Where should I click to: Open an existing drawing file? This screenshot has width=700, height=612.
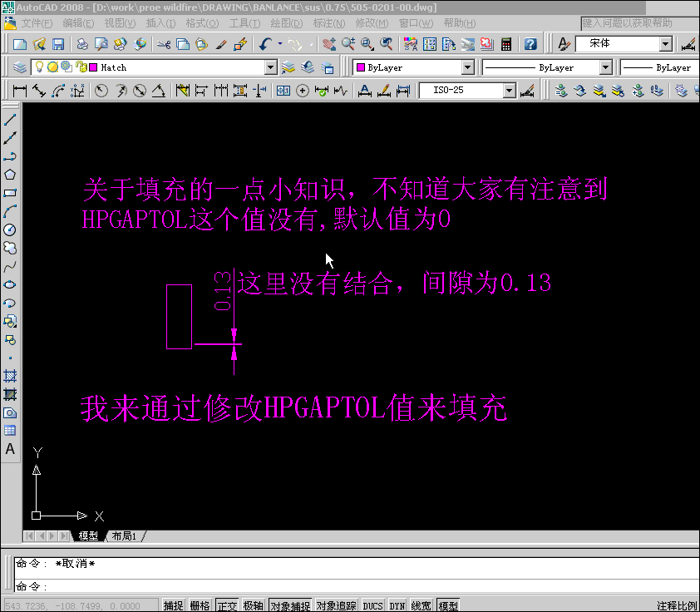pos(39,44)
